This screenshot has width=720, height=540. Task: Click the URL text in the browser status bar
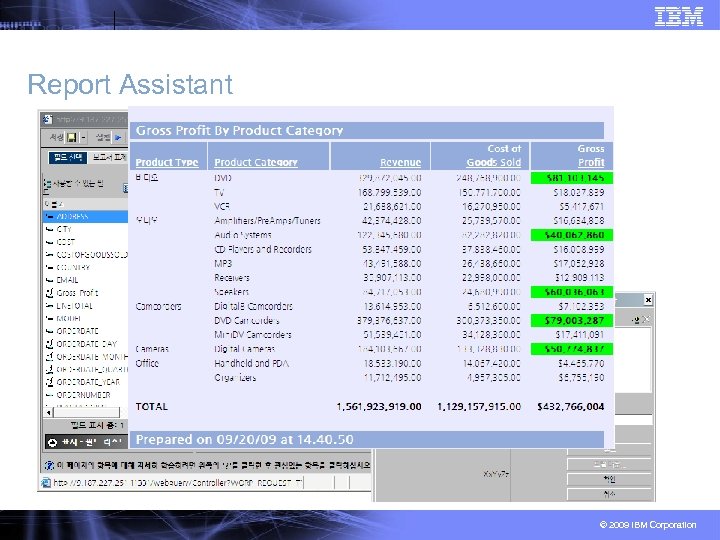tap(178, 483)
